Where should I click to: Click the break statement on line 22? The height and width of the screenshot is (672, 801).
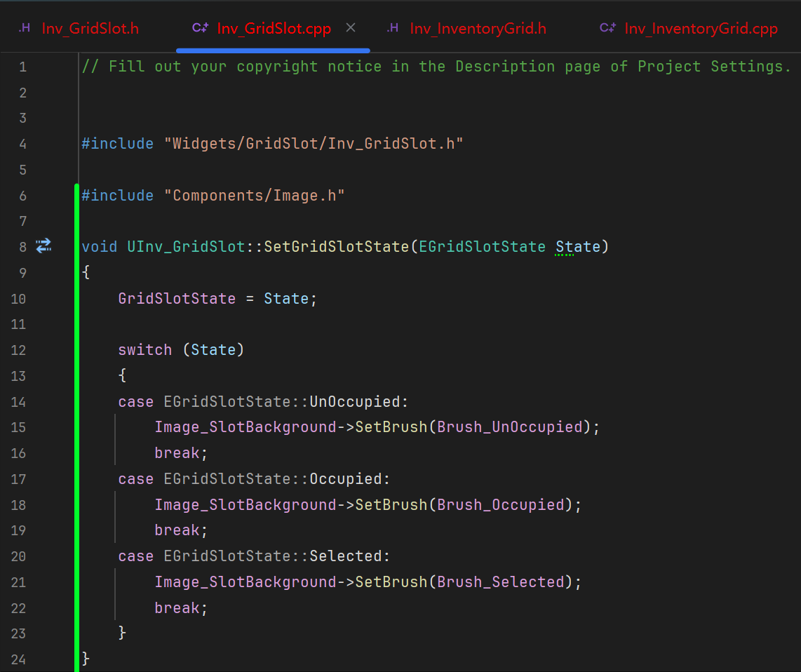coord(177,607)
